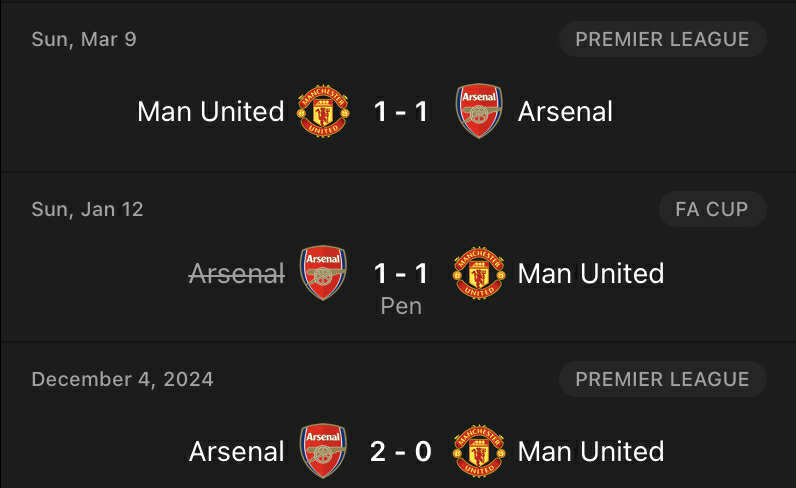
Task: Open the 2 - 0 score result
Action: coord(401,451)
